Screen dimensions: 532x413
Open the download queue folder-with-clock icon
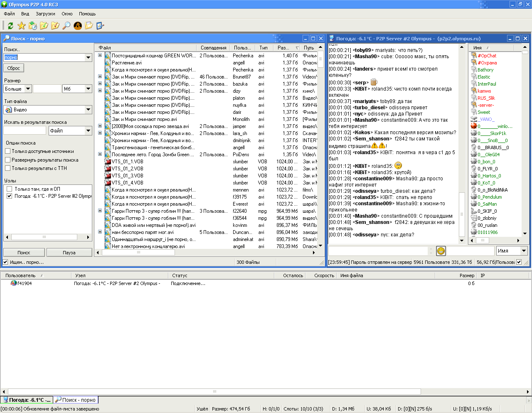pos(33,26)
